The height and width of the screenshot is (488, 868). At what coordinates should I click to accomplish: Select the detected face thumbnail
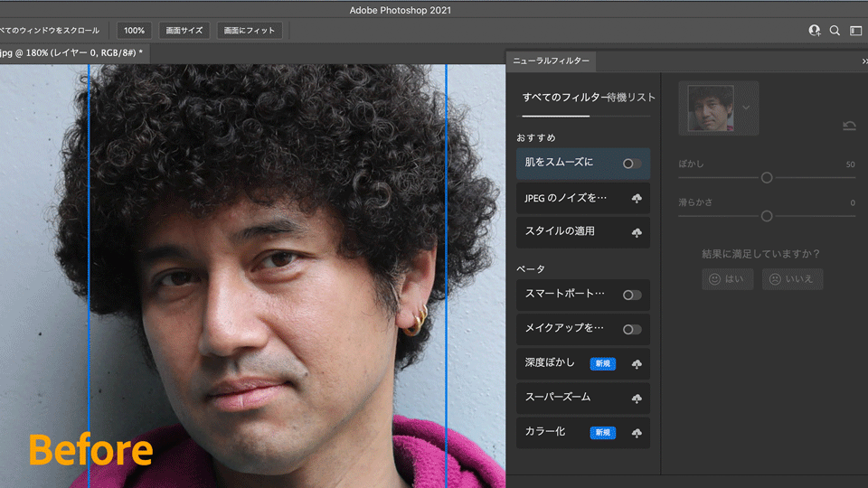pos(711,108)
